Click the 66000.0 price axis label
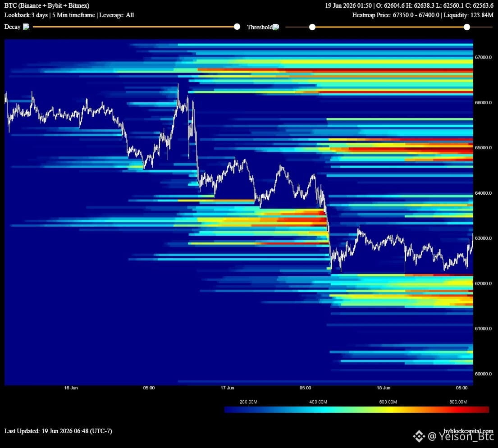Viewport: 498px width, 448px height. point(484,103)
